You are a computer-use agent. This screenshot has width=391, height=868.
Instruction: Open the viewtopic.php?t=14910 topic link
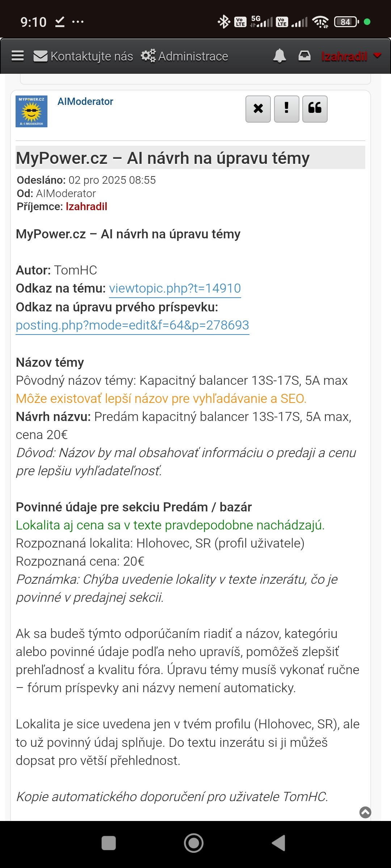pos(175,288)
